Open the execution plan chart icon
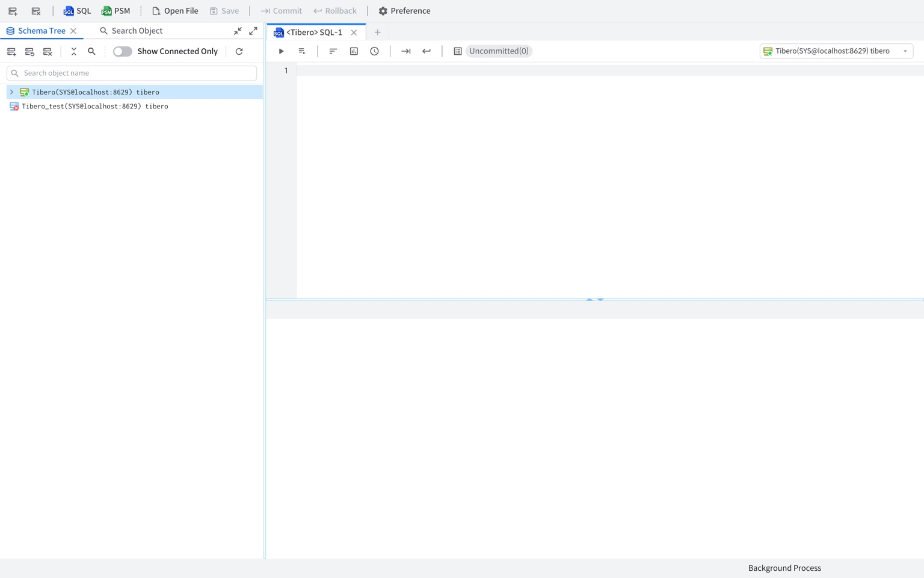The width and height of the screenshot is (924, 578). [x=354, y=51]
